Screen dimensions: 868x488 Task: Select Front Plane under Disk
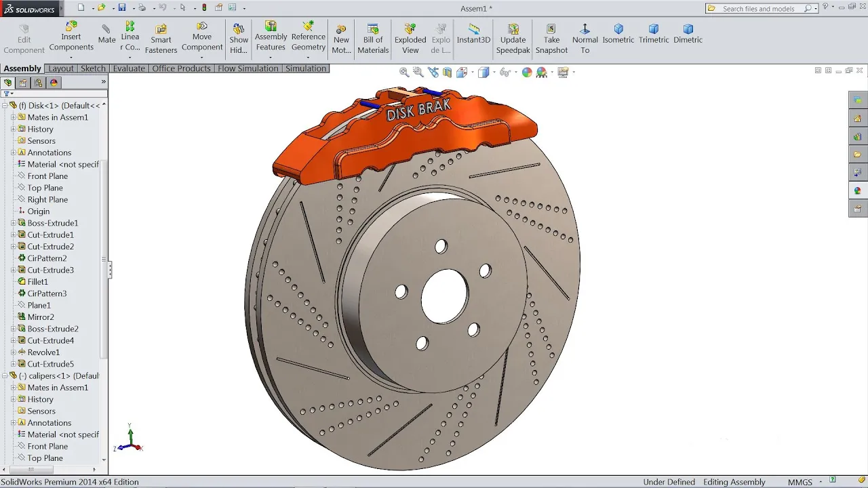47,176
